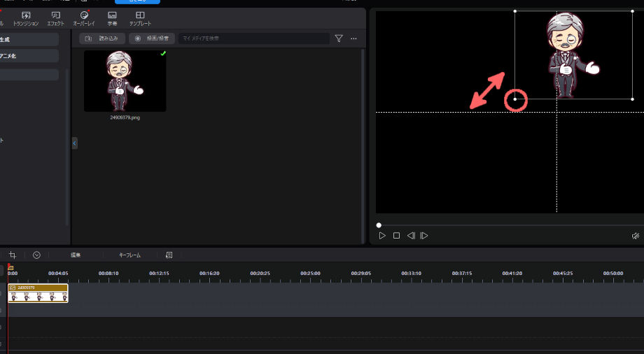Click the Import (読み込み) button

[x=102, y=38]
